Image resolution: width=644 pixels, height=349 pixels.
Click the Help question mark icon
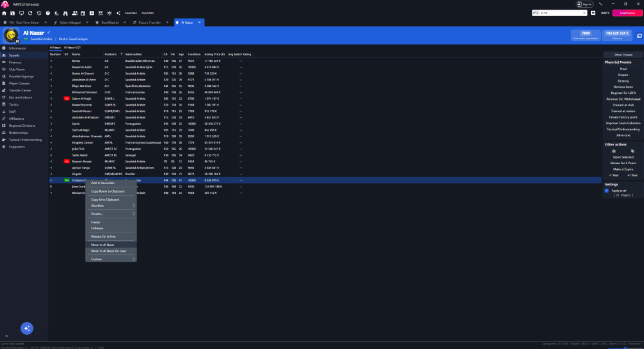tap(48, 13)
